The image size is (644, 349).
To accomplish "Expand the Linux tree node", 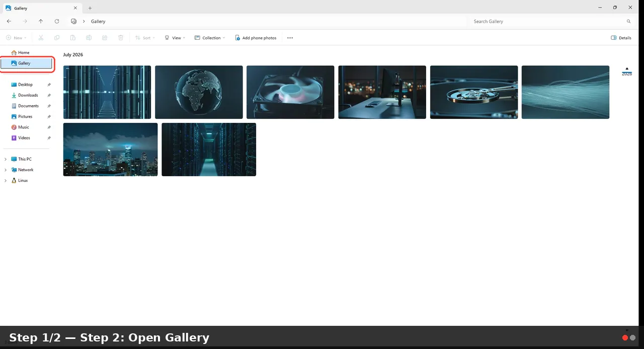I will (6, 180).
